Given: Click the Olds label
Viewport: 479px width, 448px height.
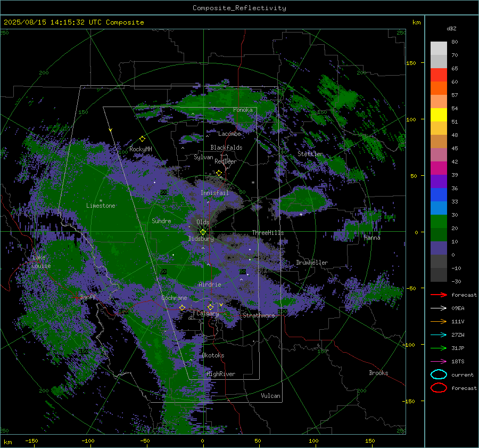Looking at the screenshot, I should [203, 222].
